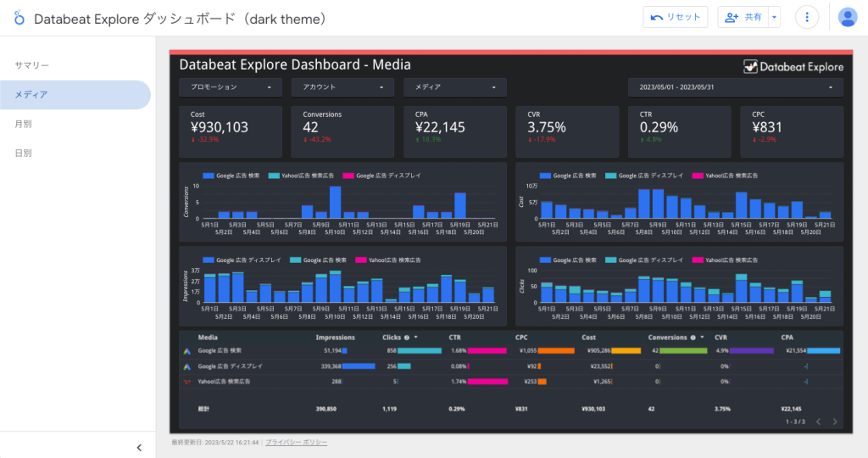Image resolution: width=868 pixels, height=458 pixels.
Task: Click the リセット reset button
Action: click(x=675, y=17)
